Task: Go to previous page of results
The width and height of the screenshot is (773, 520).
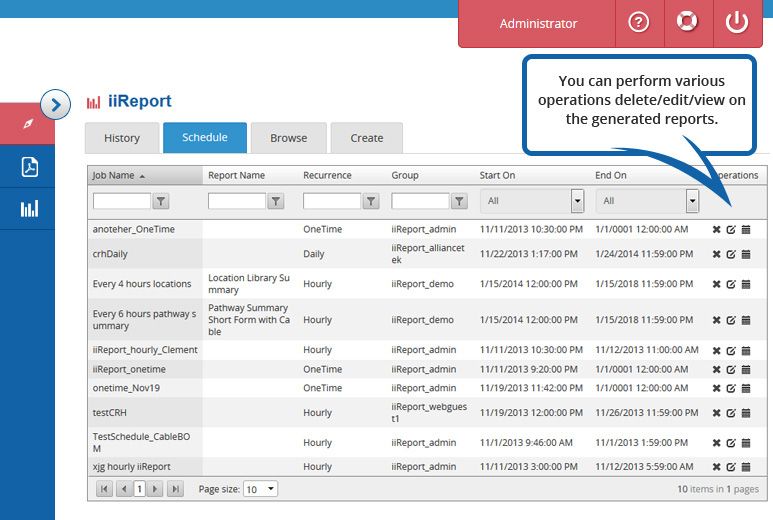Action: coord(124,489)
